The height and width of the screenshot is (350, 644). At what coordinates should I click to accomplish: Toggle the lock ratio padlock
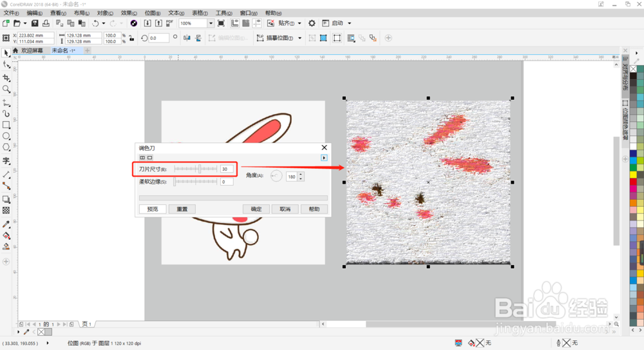point(131,38)
